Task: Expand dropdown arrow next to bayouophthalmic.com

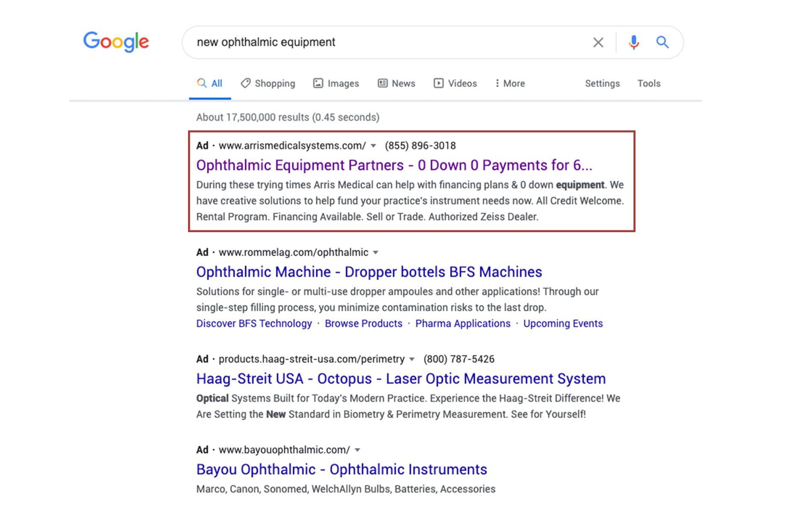Action: click(x=358, y=450)
